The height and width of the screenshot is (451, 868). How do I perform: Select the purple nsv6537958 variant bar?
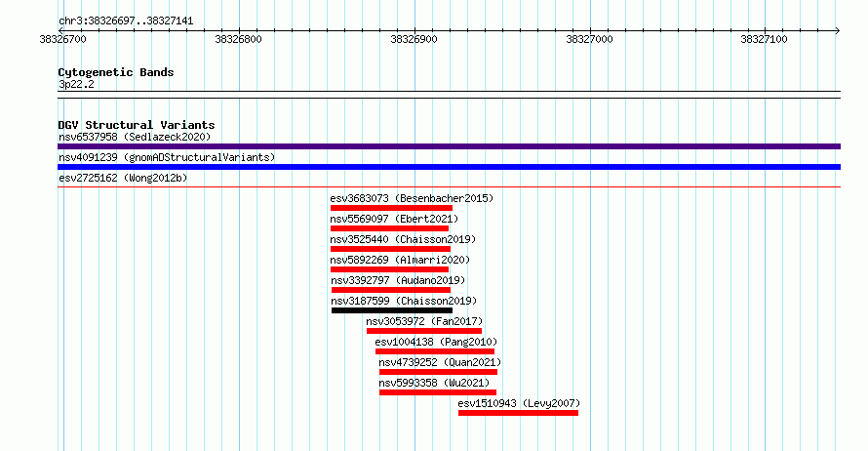tap(449, 146)
